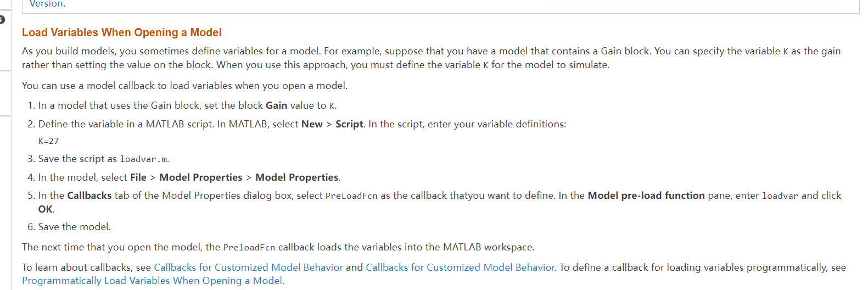Click the info icon in left sidebar
The width and height of the screenshot is (868, 290).
tap(2, 20)
